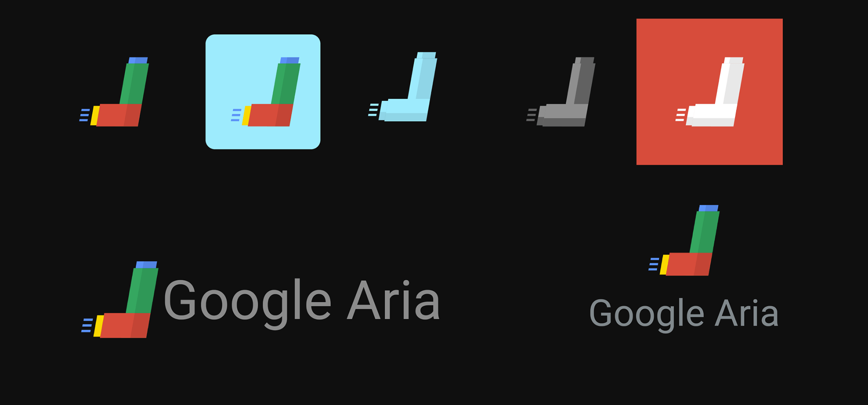Click the large Google Aria wordmark

pos(302,301)
